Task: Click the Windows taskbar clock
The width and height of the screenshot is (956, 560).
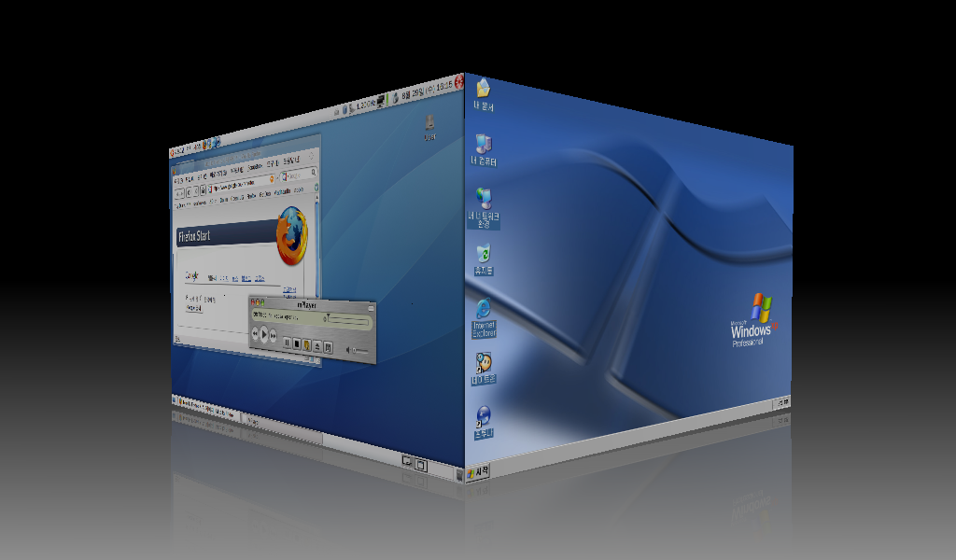Action: (783, 402)
